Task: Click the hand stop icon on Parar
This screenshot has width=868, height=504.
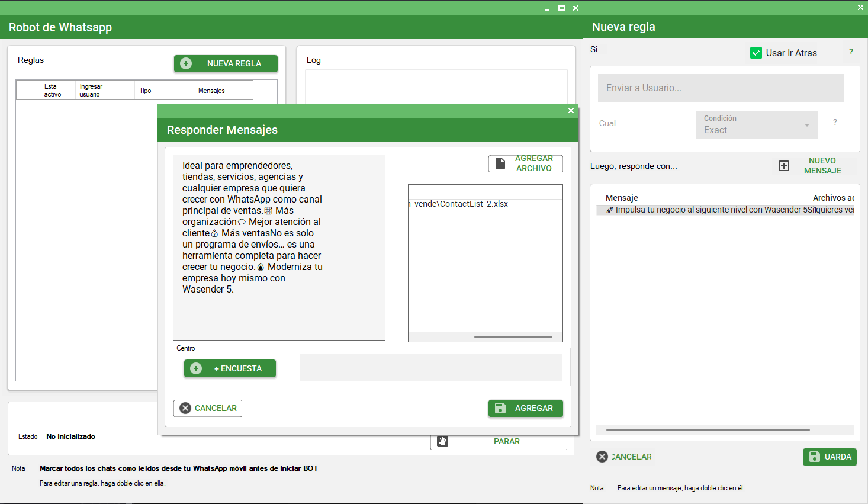Action: coord(442,441)
